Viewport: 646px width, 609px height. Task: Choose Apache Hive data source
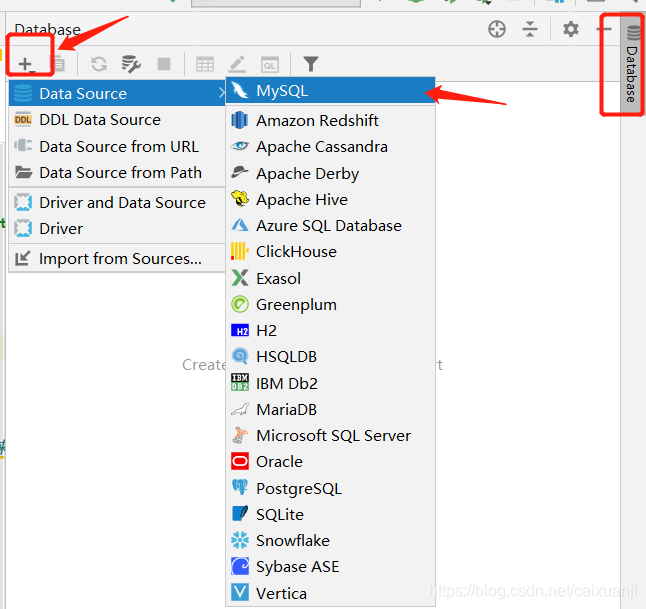(x=330, y=199)
